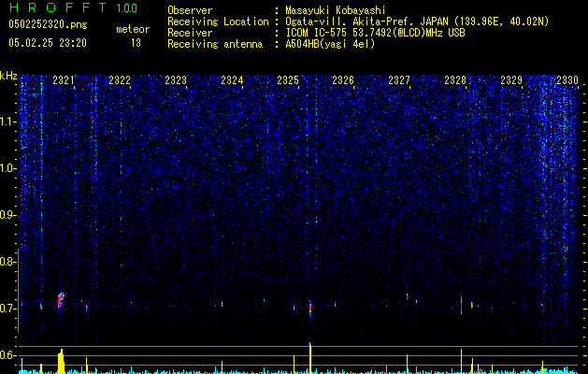This screenshot has height=374, width=588.
Task: Click the 2324 time marker
Action: [232, 79]
